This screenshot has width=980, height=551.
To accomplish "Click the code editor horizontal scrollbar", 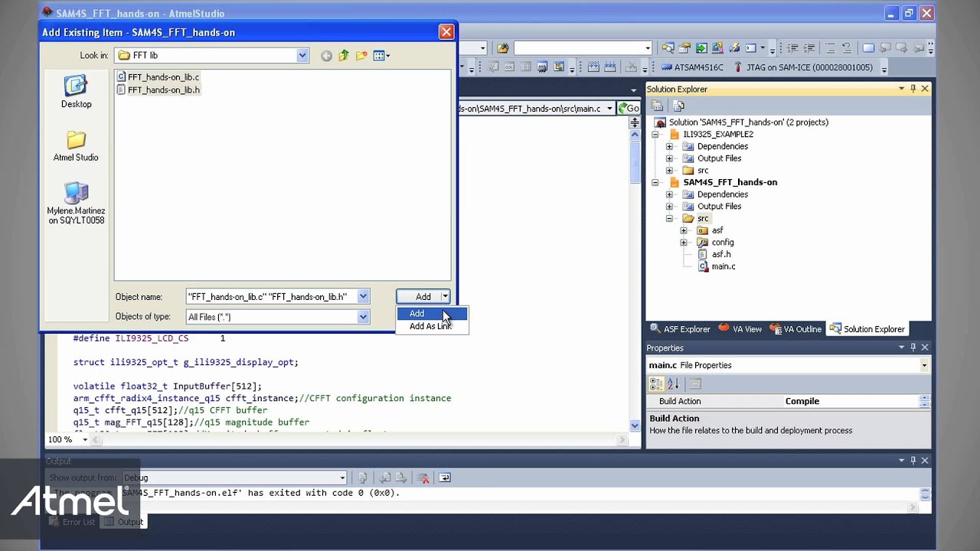I will click(359, 440).
